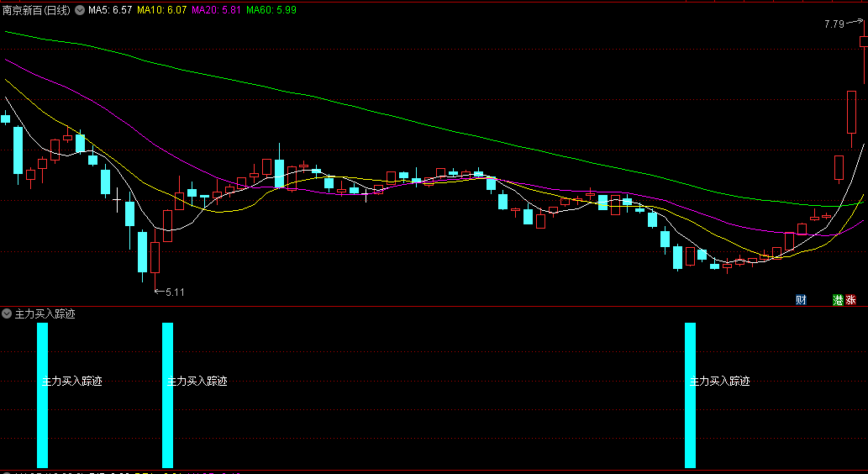Select the MA10: 6.07 indicator label
Image resolution: width=868 pixels, height=474 pixels.
161,10
